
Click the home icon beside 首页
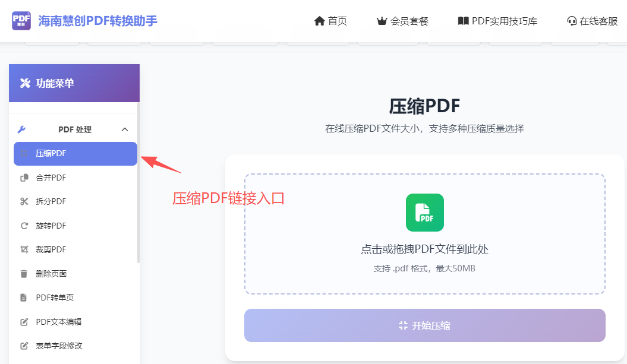pyautogui.click(x=319, y=21)
